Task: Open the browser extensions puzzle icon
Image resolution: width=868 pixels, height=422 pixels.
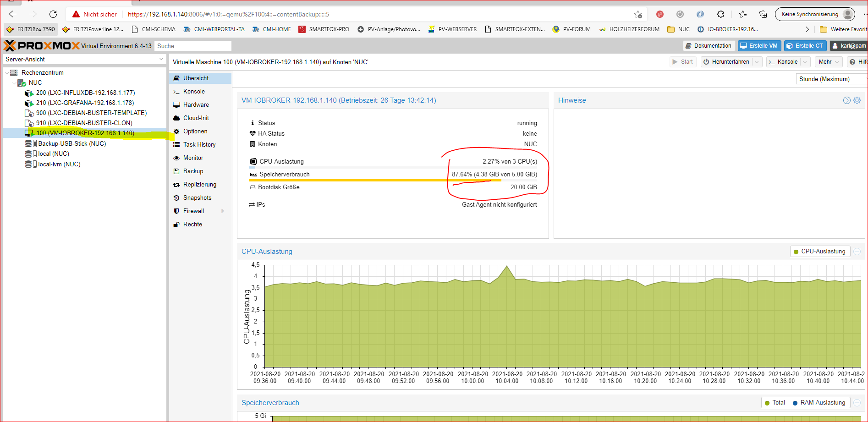Action: coord(720,14)
